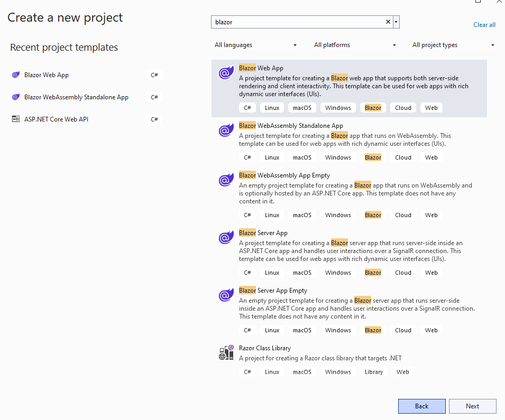Click the Clear all link
This screenshot has height=420, width=505.
[484, 25]
